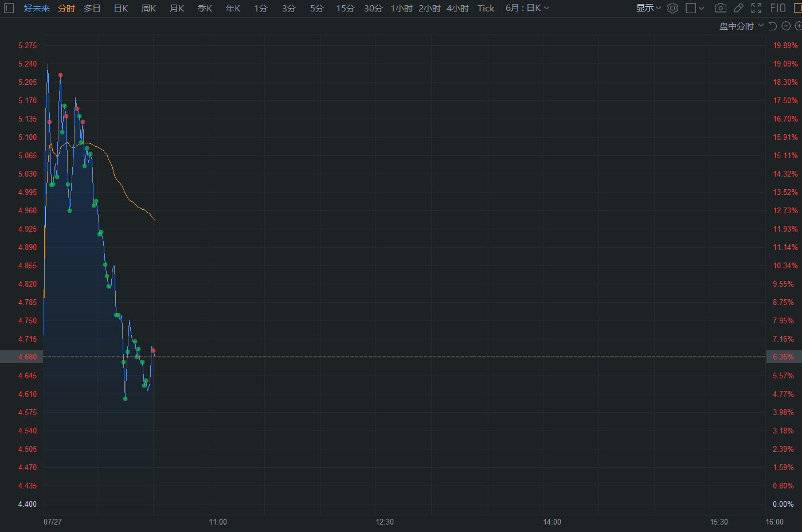Select the 5分 interval
This screenshot has height=532, width=802.
(317, 9)
